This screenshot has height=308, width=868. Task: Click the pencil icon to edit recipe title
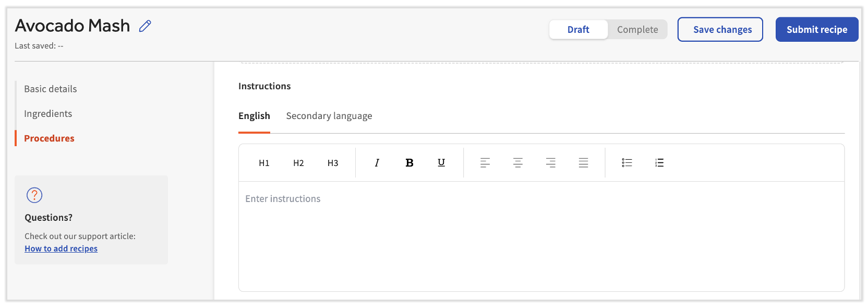[145, 26]
